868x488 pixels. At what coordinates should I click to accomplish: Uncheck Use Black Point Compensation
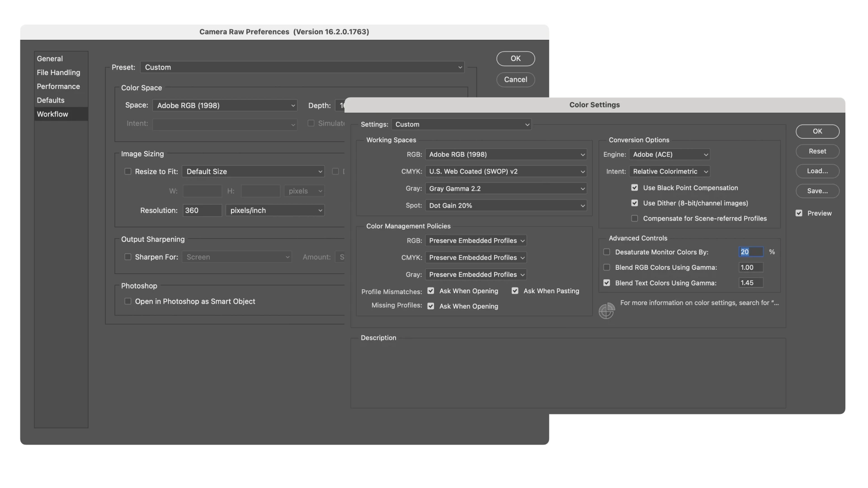(x=635, y=188)
